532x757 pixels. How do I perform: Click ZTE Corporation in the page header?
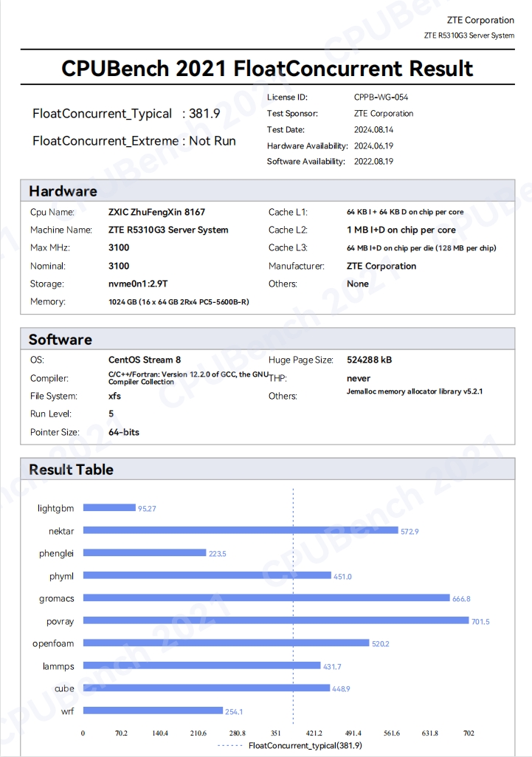point(480,20)
